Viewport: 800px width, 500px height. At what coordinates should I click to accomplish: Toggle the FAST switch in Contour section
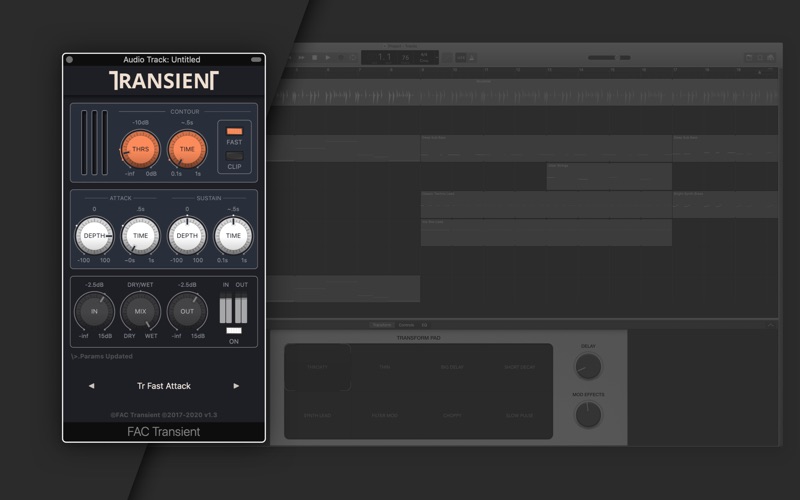(x=234, y=132)
